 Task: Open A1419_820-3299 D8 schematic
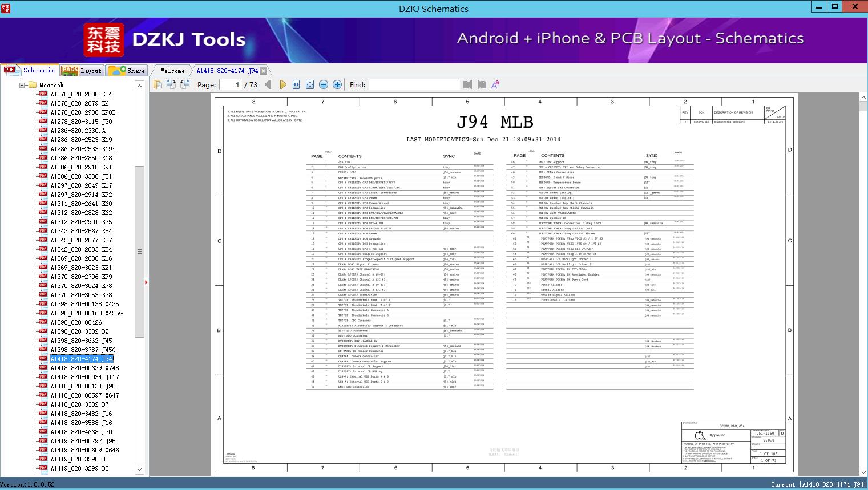pyautogui.click(x=79, y=468)
